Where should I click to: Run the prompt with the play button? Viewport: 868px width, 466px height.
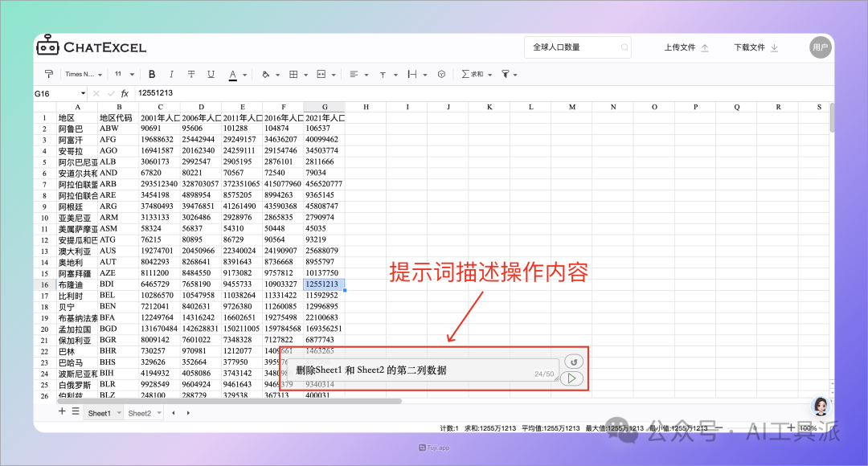[x=571, y=378]
